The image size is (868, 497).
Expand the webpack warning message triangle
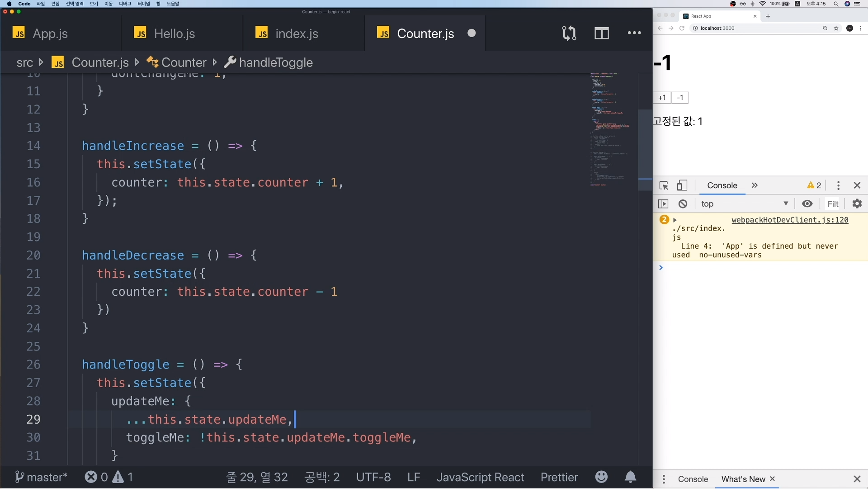675,220
